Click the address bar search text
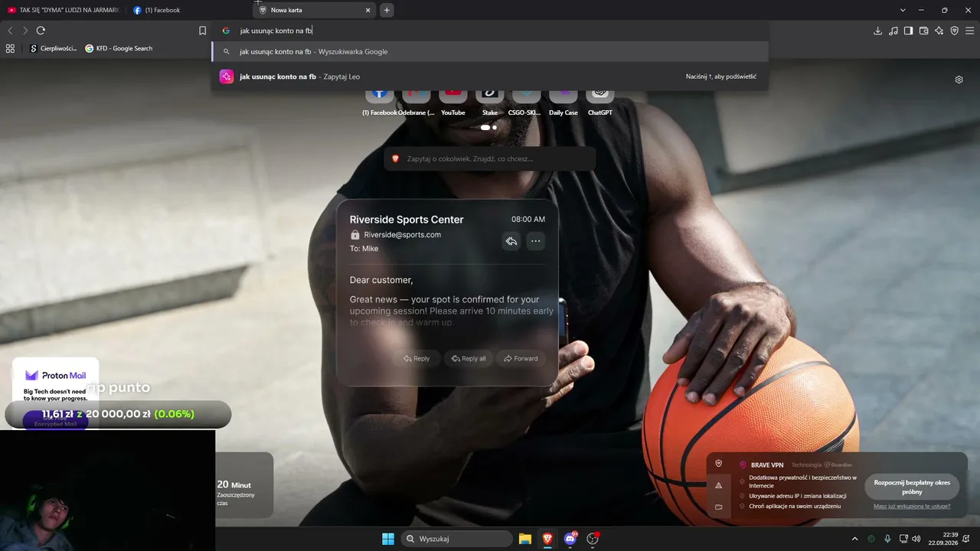The width and height of the screenshot is (980, 551). pyautogui.click(x=276, y=31)
